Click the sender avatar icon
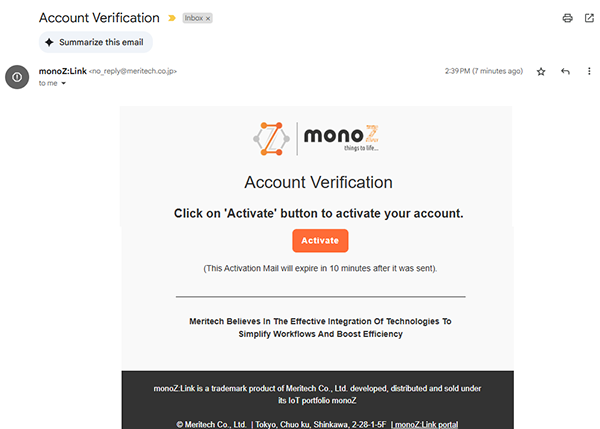 17,77
